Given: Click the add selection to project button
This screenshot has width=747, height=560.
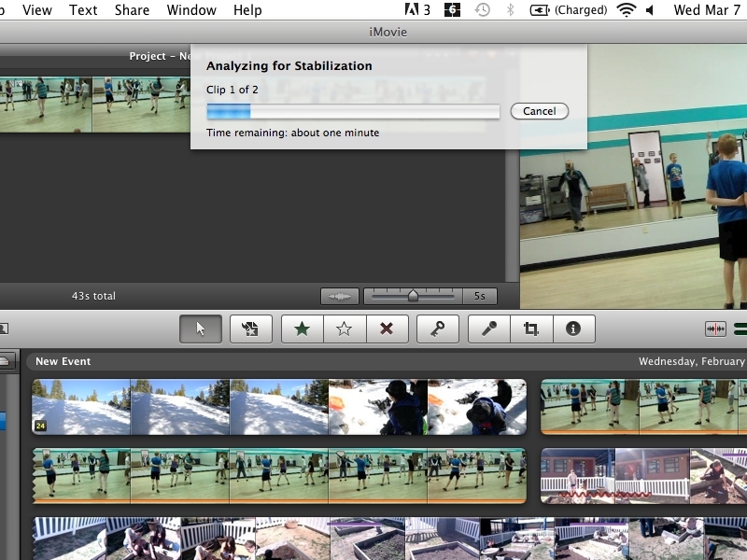Looking at the screenshot, I should click(250, 329).
